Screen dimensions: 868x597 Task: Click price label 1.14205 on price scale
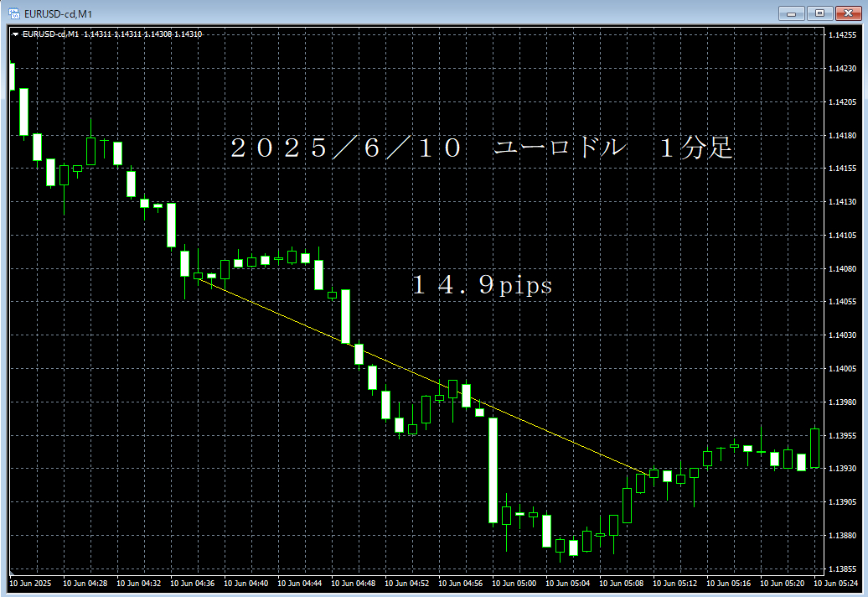pyautogui.click(x=843, y=102)
